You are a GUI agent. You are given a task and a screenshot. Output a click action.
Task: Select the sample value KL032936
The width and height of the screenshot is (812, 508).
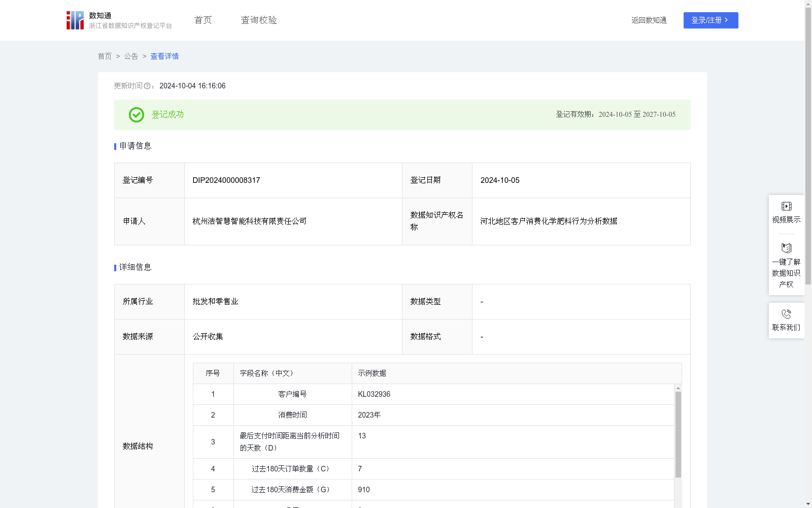(374, 394)
